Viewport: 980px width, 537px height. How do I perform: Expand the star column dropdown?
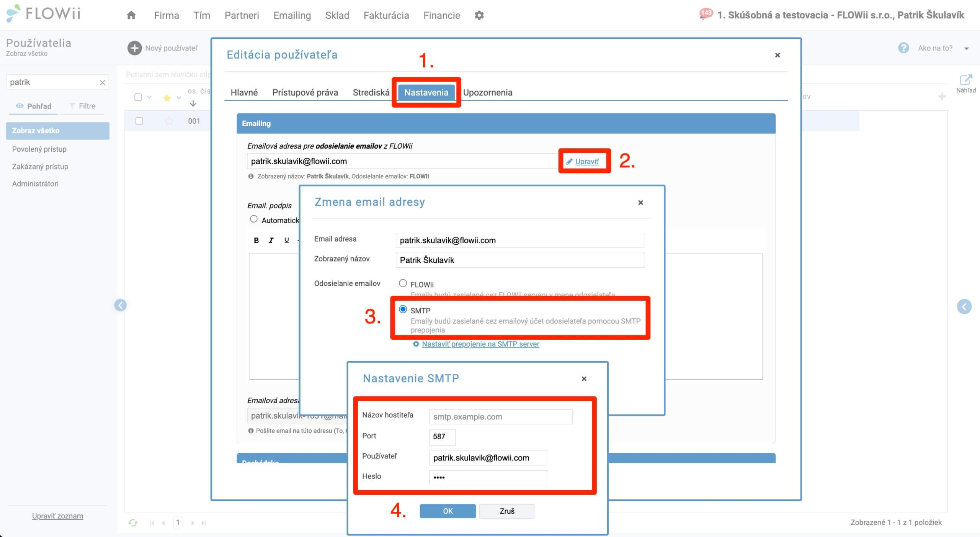tap(179, 98)
